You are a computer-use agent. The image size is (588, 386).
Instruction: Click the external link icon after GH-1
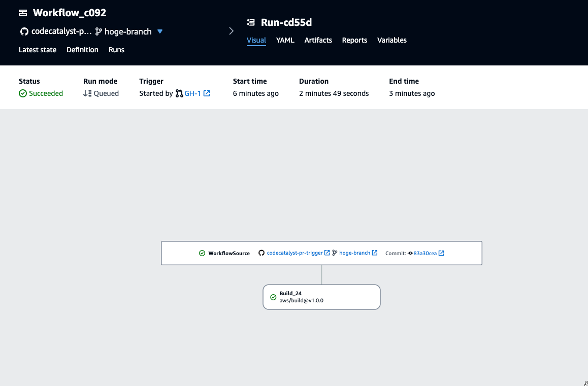(207, 93)
